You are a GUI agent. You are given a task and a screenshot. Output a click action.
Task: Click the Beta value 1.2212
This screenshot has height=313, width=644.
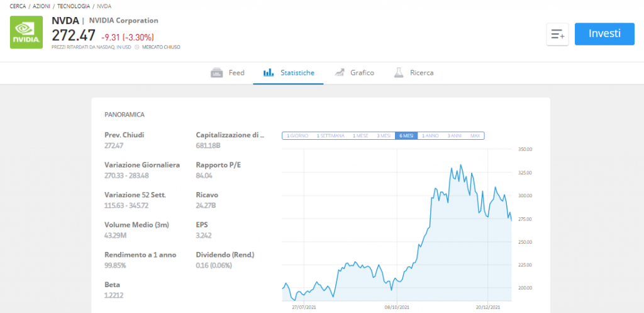coord(114,295)
